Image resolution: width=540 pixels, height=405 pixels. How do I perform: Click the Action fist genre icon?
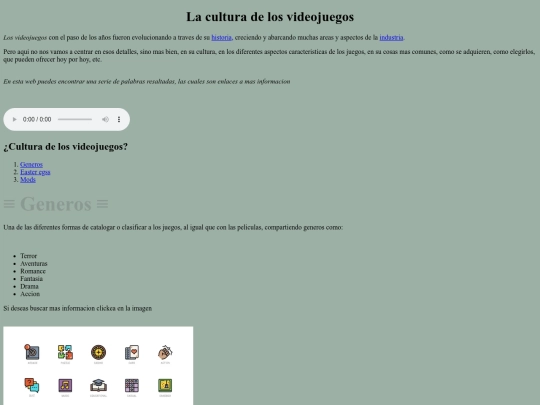tap(165, 352)
